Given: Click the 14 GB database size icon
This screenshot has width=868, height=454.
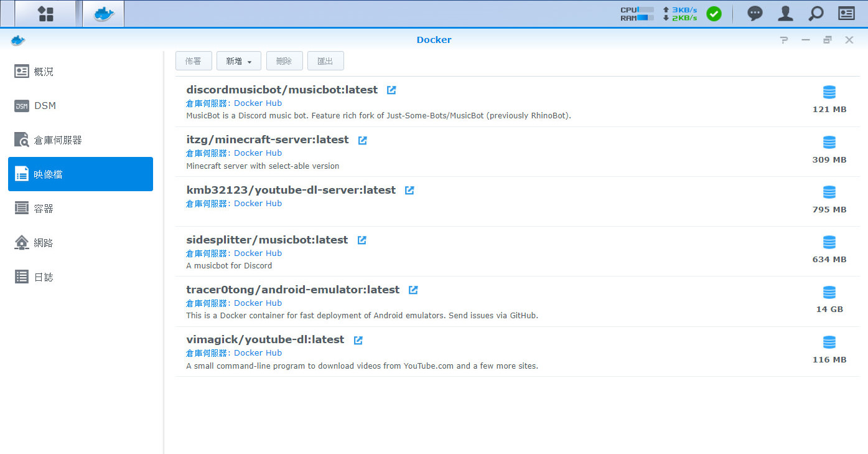Looking at the screenshot, I should pos(829,292).
